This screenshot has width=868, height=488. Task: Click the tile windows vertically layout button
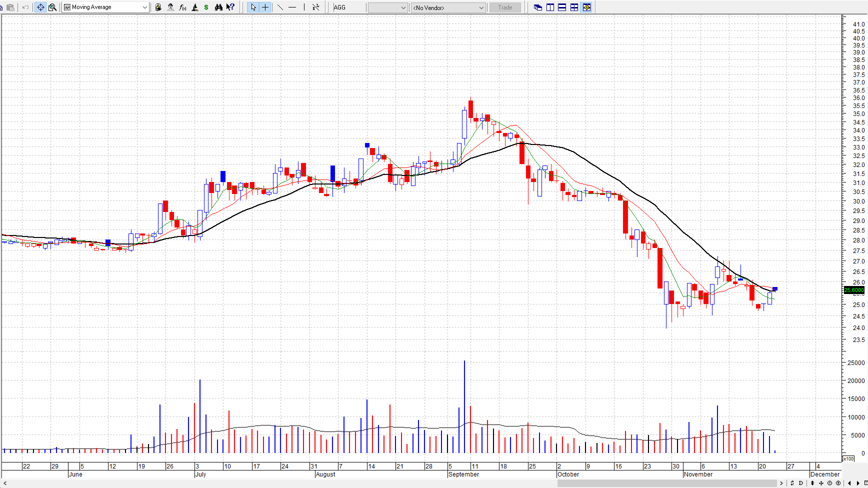pyautogui.click(x=550, y=7)
